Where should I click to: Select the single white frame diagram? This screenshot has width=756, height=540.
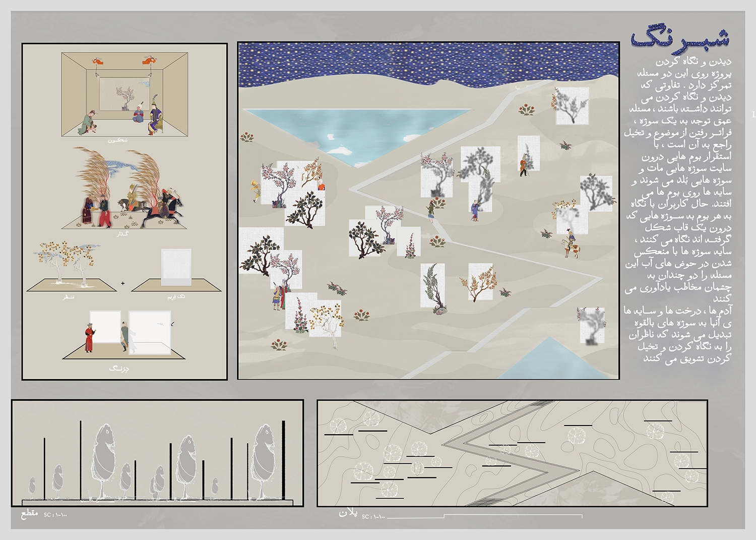176,270
